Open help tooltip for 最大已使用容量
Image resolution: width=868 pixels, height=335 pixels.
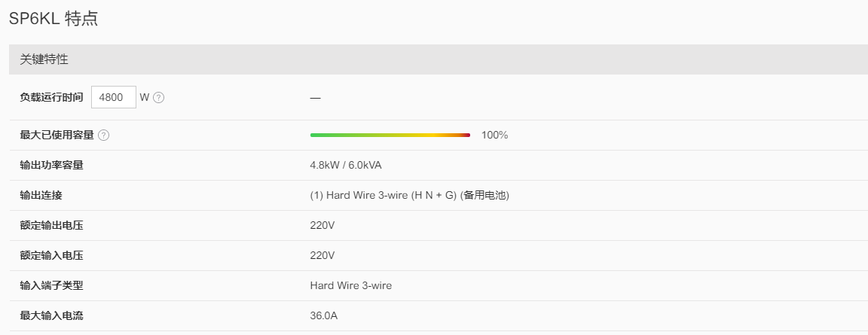(103, 136)
